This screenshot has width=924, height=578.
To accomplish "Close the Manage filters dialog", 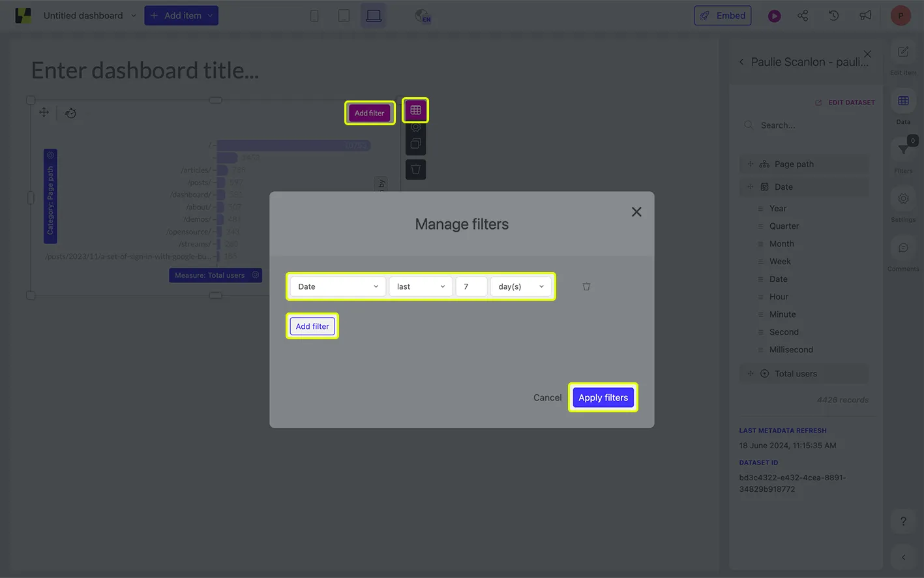I will point(636,211).
